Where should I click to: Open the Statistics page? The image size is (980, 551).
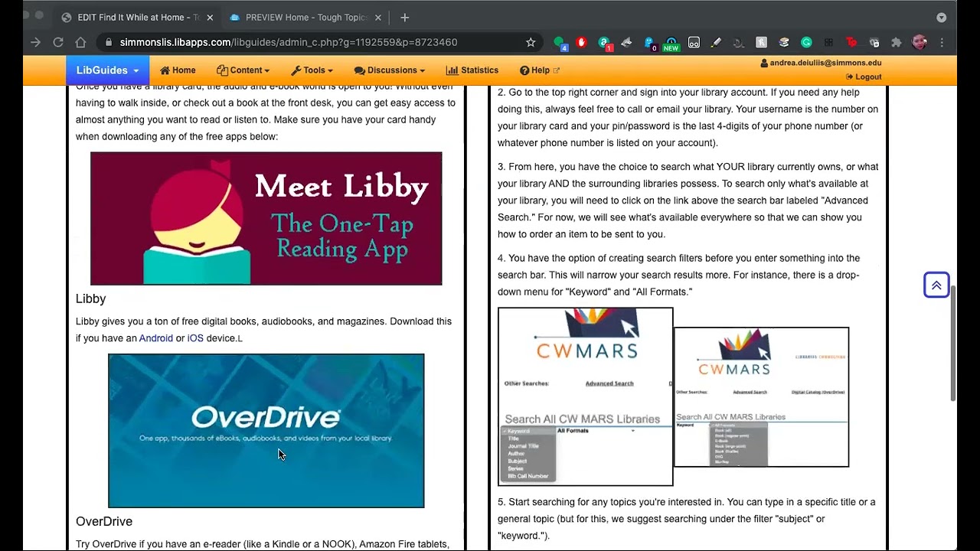(x=472, y=70)
